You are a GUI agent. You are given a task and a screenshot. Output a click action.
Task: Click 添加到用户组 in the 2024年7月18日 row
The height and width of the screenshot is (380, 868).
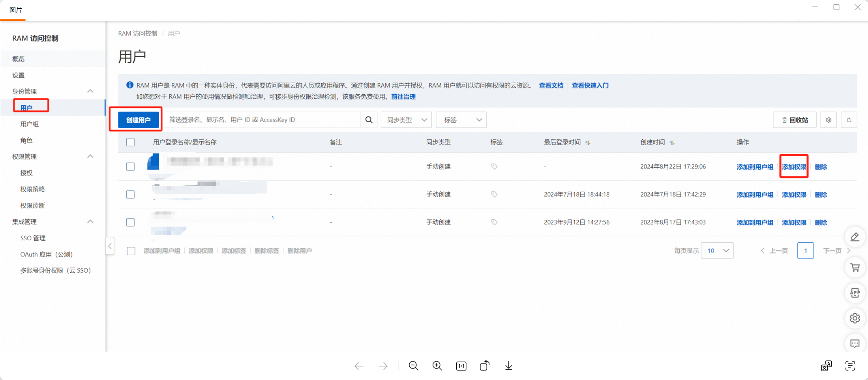pyautogui.click(x=755, y=195)
